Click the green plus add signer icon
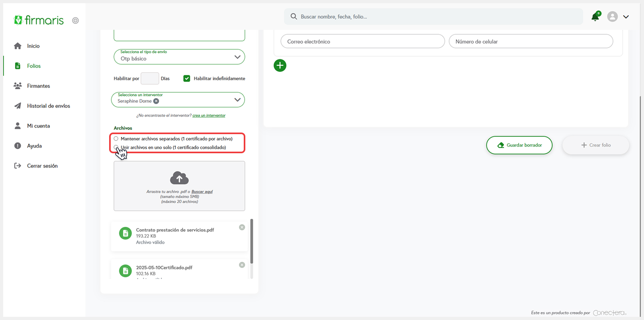The width and height of the screenshot is (644, 320). (280, 66)
